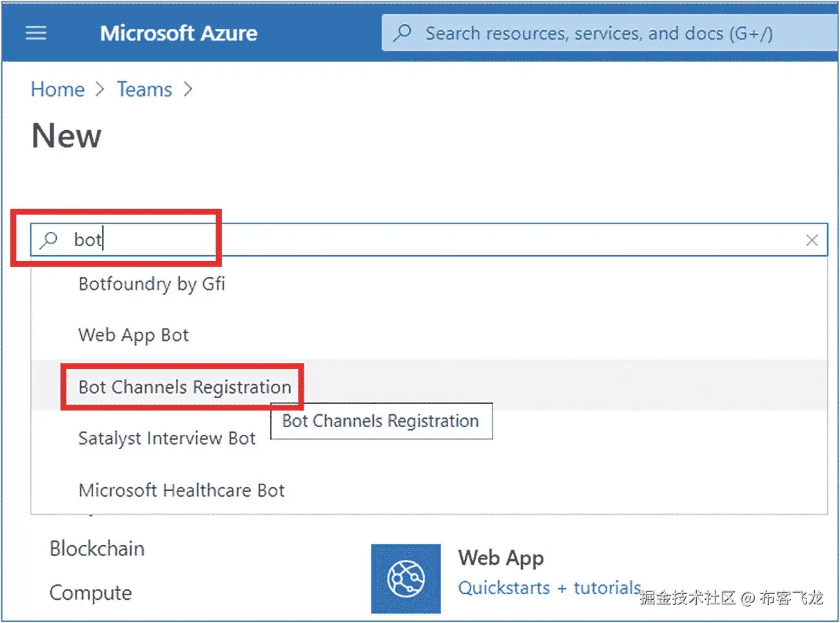This screenshot has width=840, height=623.
Task: Choose the Web App Bot suggestion
Action: [x=133, y=335]
